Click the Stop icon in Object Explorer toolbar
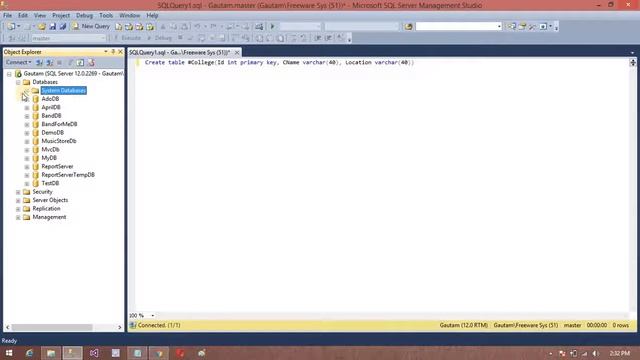 click(60, 62)
